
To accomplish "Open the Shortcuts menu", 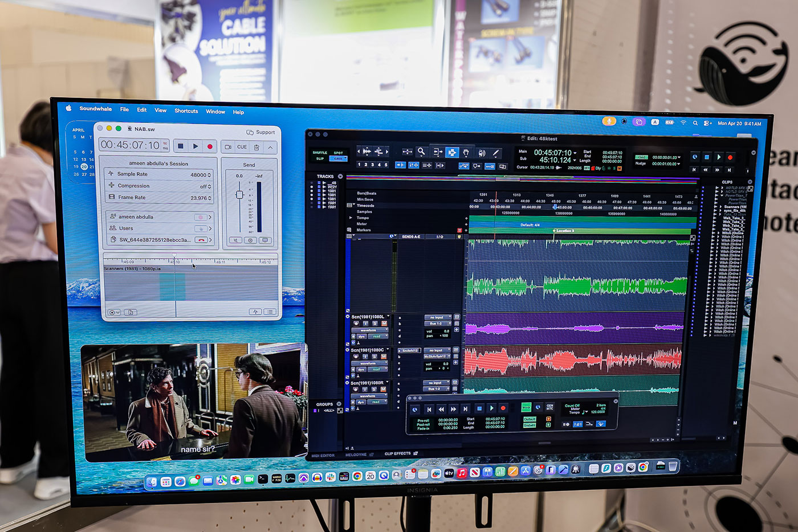I will pyautogui.click(x=186, y=111).
